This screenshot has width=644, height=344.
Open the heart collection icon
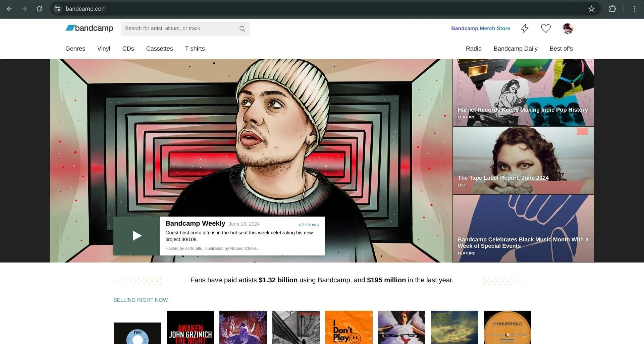coord(546,28)
